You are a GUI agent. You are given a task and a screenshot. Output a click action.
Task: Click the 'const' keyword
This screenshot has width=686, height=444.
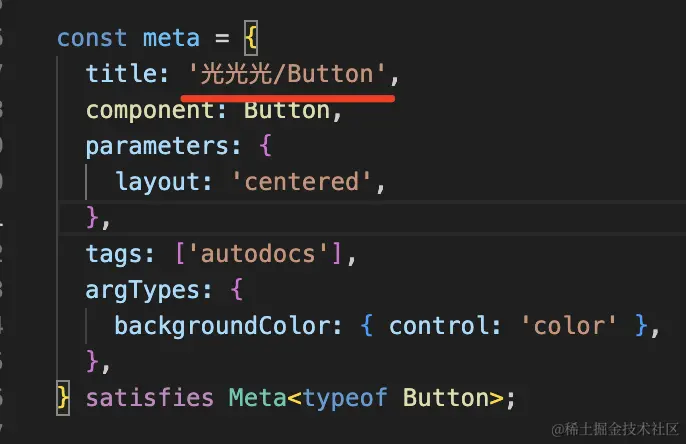tap(92, 38)
